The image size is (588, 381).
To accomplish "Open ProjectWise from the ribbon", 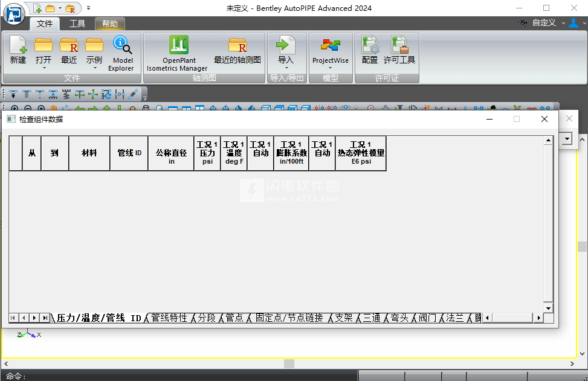I will click(x=331, y=50).
